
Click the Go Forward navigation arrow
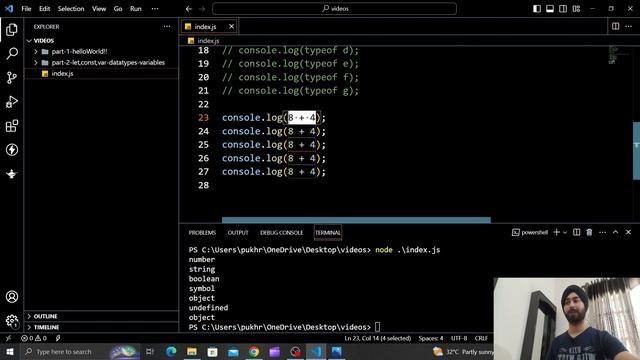click(x=202, y=9)
